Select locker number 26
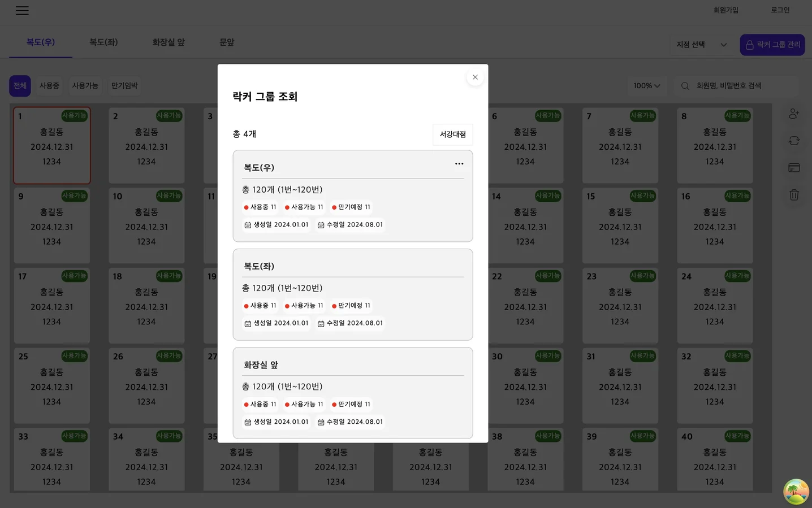 click(x=146, y=386)
